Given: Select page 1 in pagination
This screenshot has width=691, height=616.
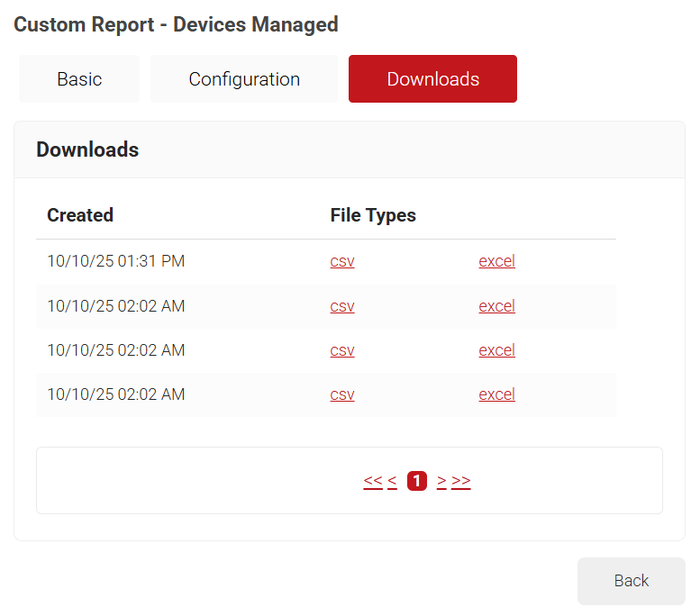Looking at the screenshot, I should click(x=416, y=481).
